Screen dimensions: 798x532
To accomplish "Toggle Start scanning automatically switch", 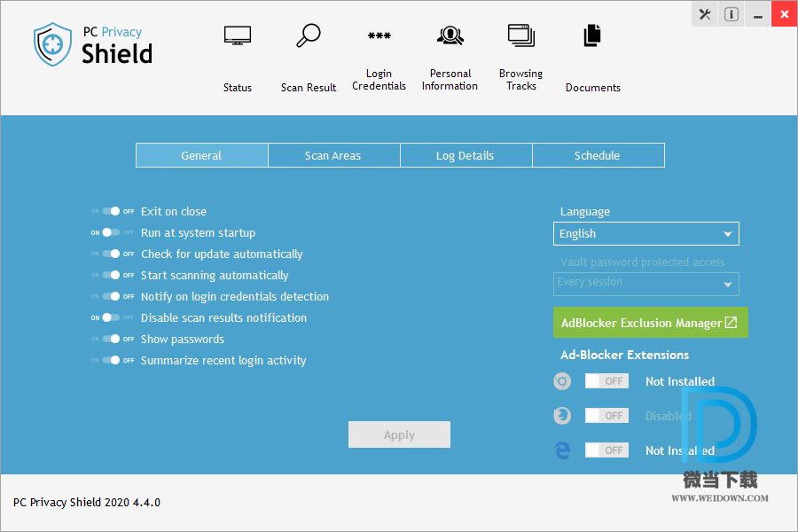I will pyautogui.click(x=112, y=276).
